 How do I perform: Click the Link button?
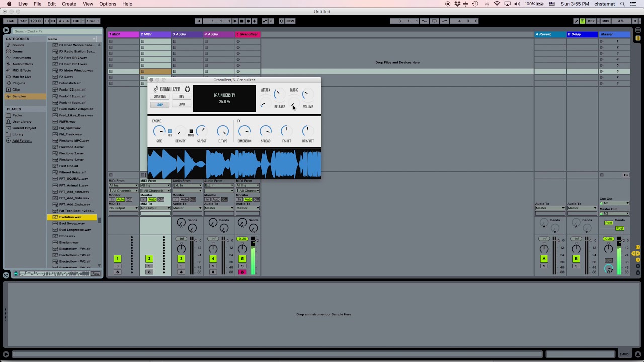pos(10,21)
